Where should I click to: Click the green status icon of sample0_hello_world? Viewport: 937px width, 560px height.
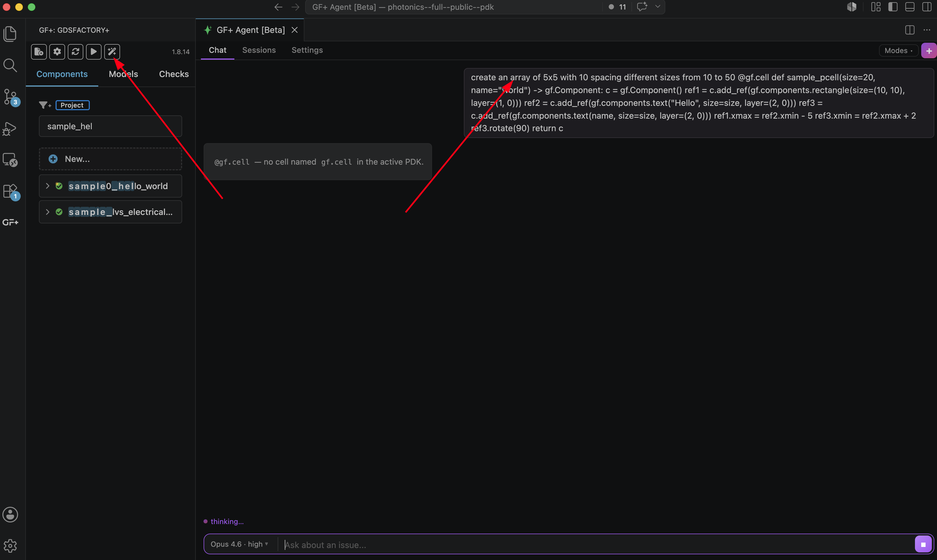click(x=59, y=186)
